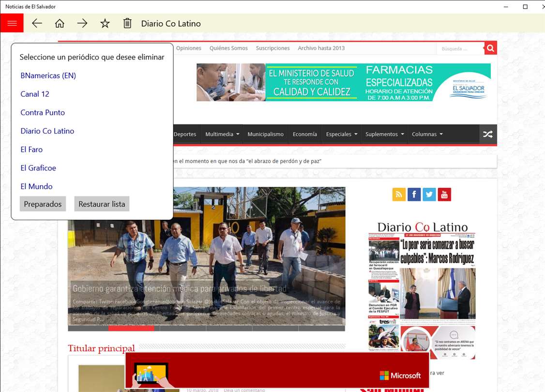Open the Twitter social icon
The height and width of the screenshot is (392, 545).
429,194
